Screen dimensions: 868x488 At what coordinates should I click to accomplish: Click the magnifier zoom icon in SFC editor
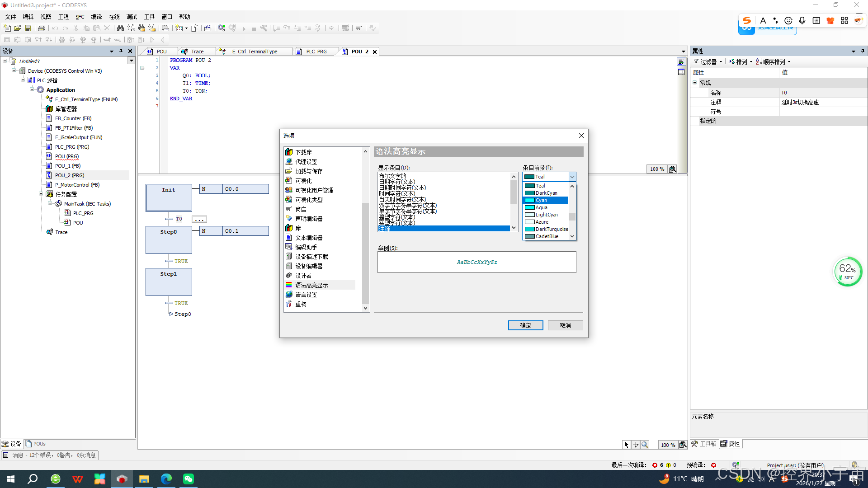point(645,445)
